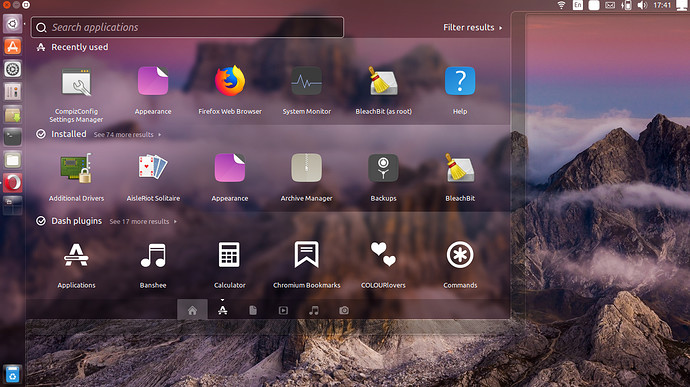Switch to the Applications lens tab

(x=223, y=310)
